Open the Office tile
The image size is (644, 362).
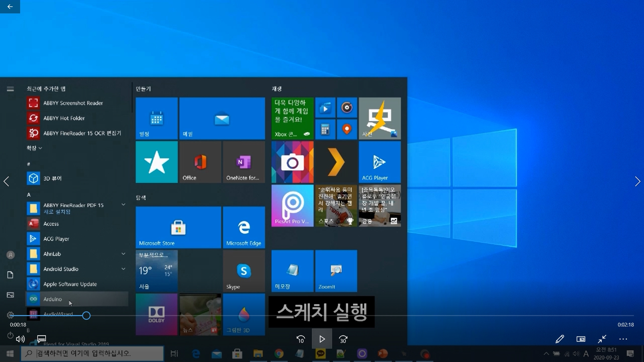click(x=200, y=162)
